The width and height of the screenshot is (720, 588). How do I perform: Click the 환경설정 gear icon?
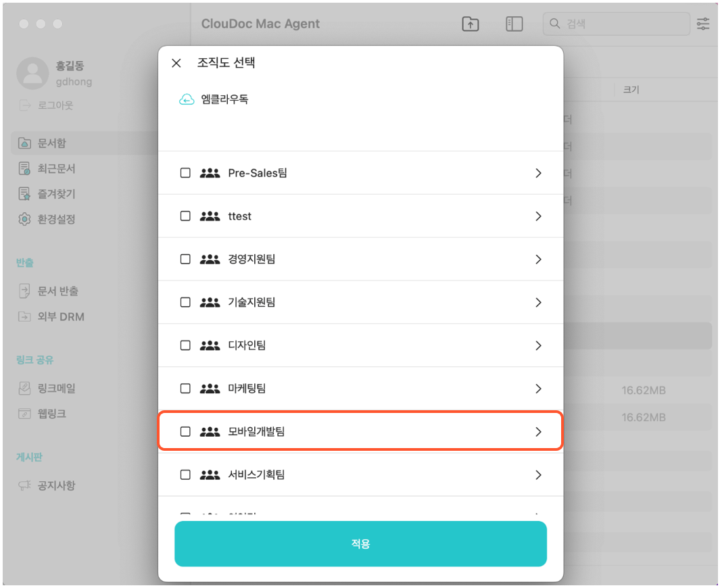[x=24, y=219]
